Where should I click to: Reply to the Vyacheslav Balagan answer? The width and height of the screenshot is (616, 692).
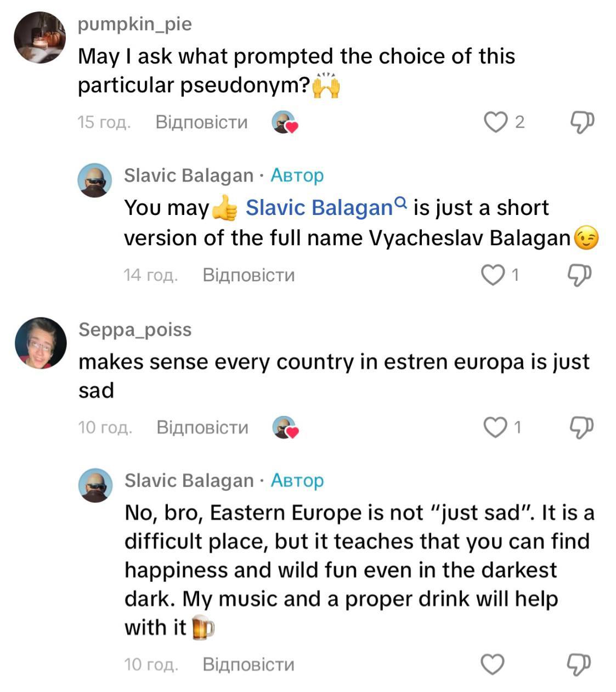point(248,275)
